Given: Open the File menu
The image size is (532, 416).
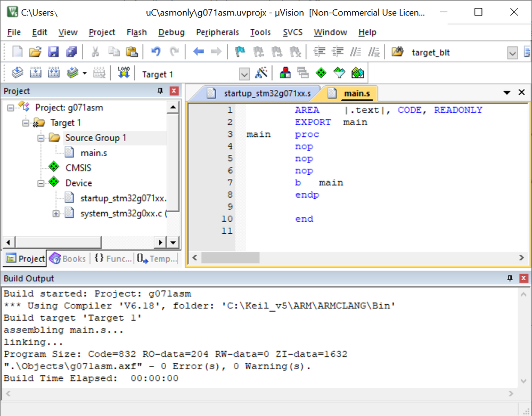Looking at the screenshot, I should pos(14,32).
